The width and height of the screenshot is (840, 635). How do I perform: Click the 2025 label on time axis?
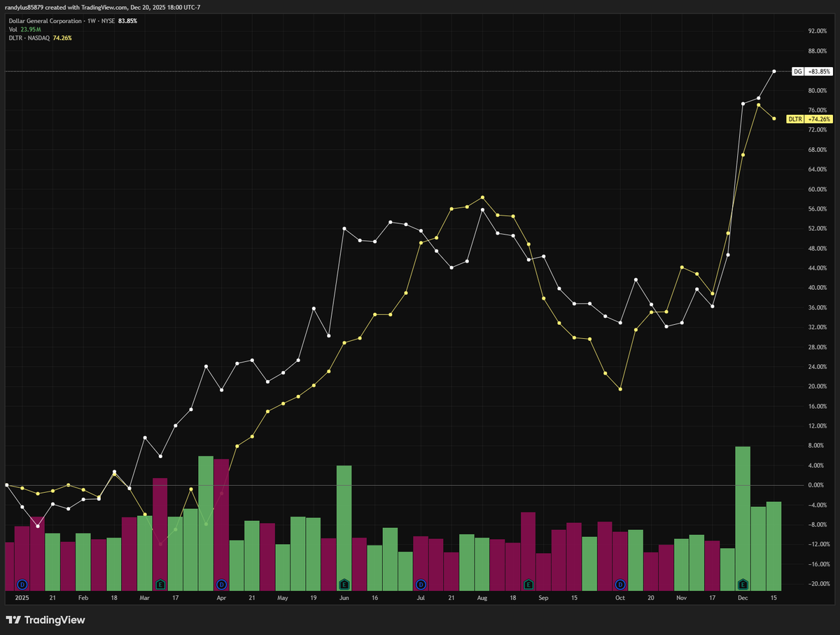22,599
